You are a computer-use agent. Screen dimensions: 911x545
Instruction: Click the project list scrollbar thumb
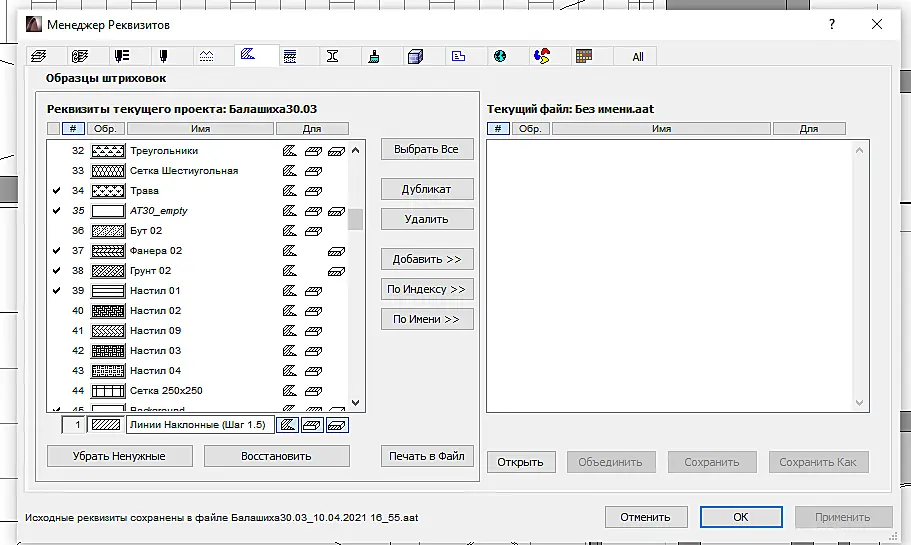356,220
